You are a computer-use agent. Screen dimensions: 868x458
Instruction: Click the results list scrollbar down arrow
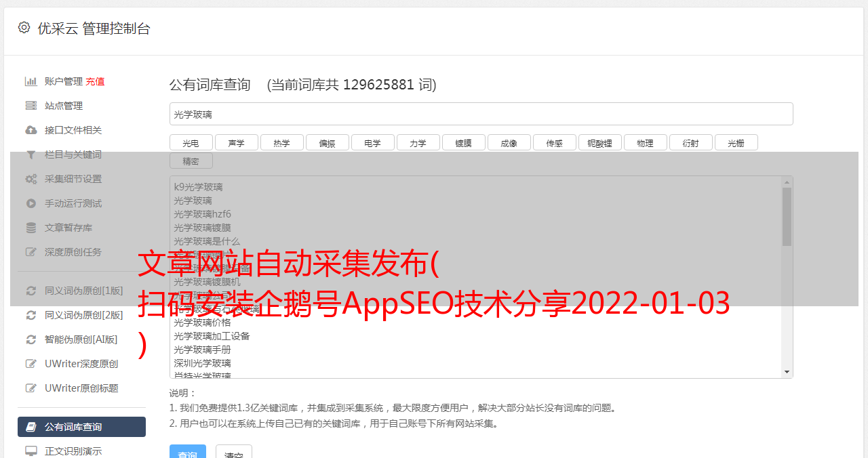pos(787,372)
